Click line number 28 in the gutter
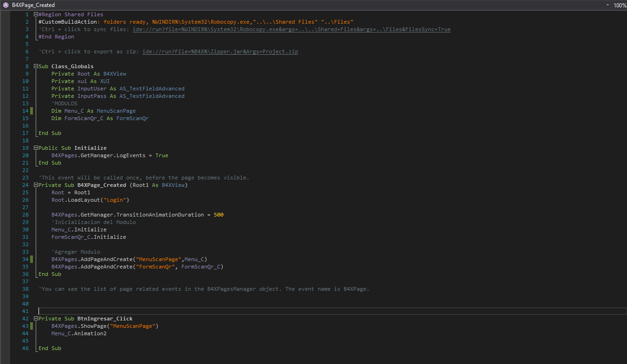 (x=26, y=215)
